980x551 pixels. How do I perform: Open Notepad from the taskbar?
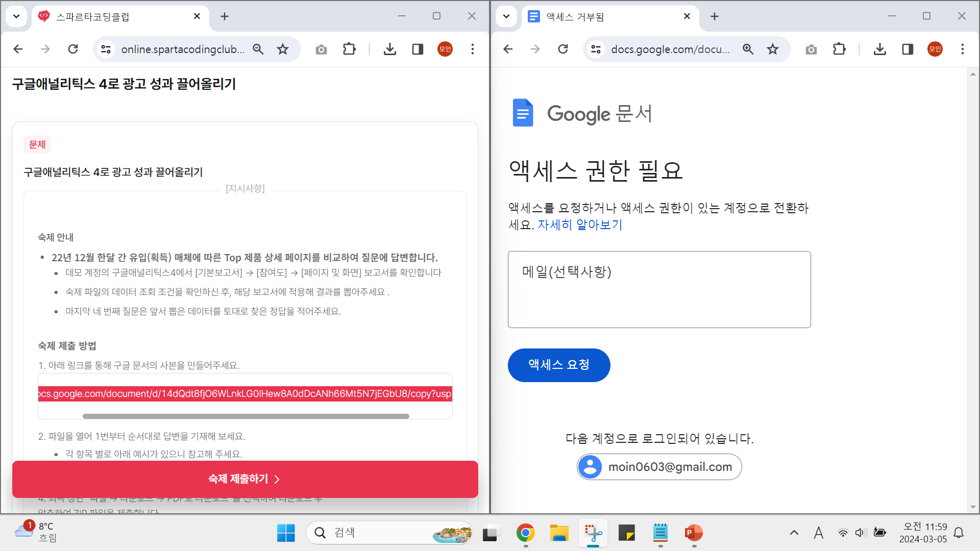(x=660, y=533)
